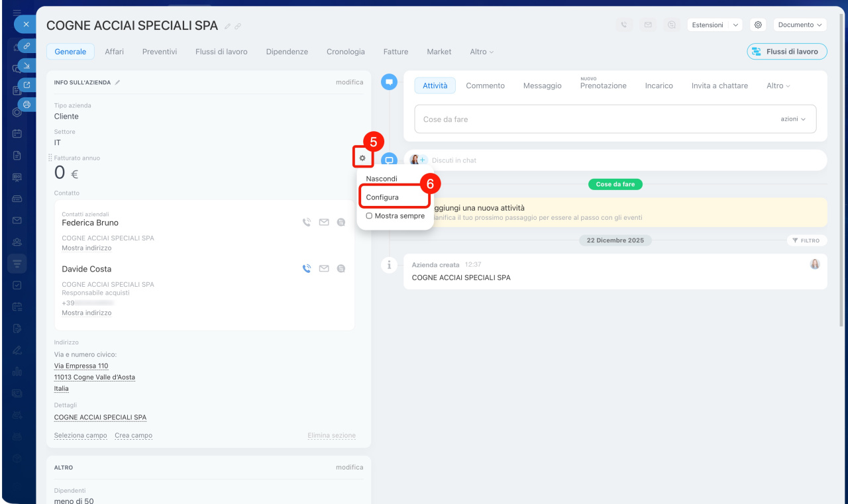Choose Nascondi in the context menu
This screenshot has width=848, height=504.
coord(382,179)
